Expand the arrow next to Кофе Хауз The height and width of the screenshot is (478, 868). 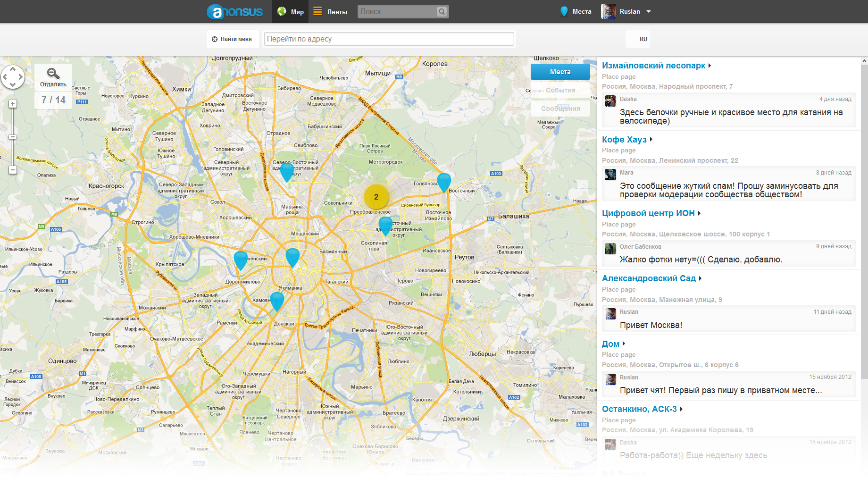(x=651, y=140)
